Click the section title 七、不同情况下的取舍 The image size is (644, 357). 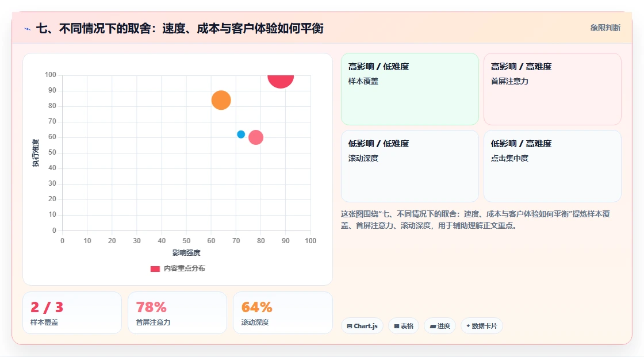pos(180,28)
